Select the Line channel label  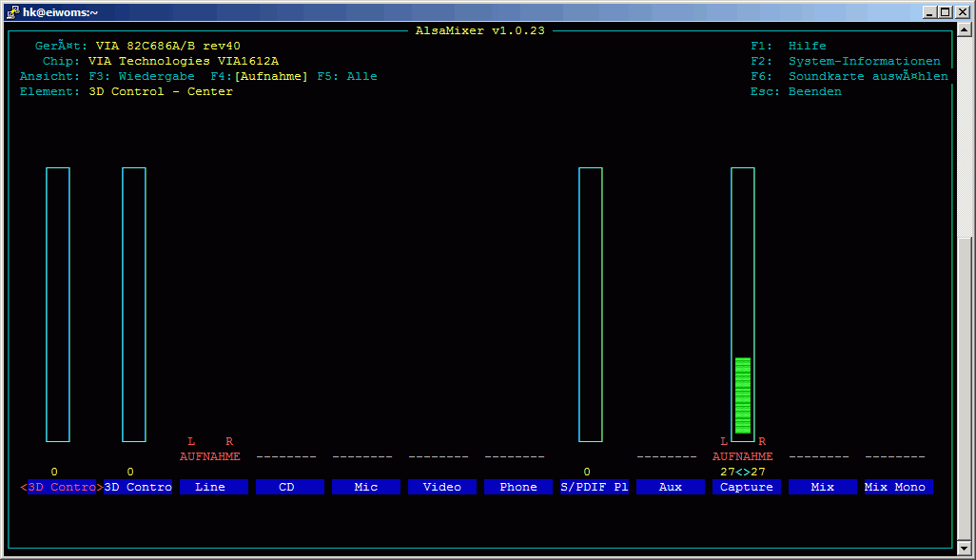(x=214, y=487)
